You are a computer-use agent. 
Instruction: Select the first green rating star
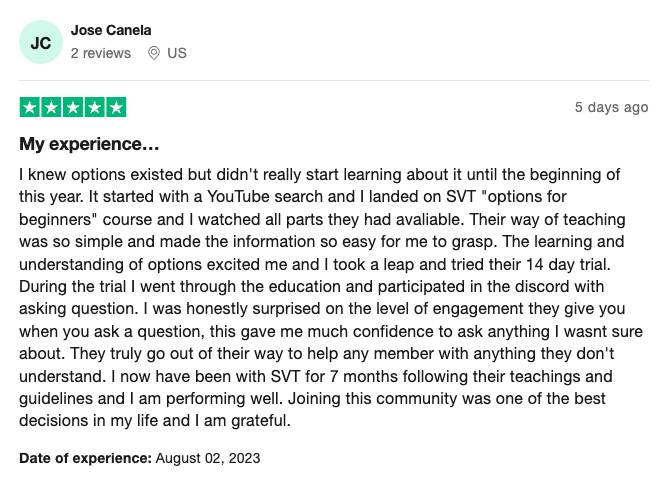(30, 107)
